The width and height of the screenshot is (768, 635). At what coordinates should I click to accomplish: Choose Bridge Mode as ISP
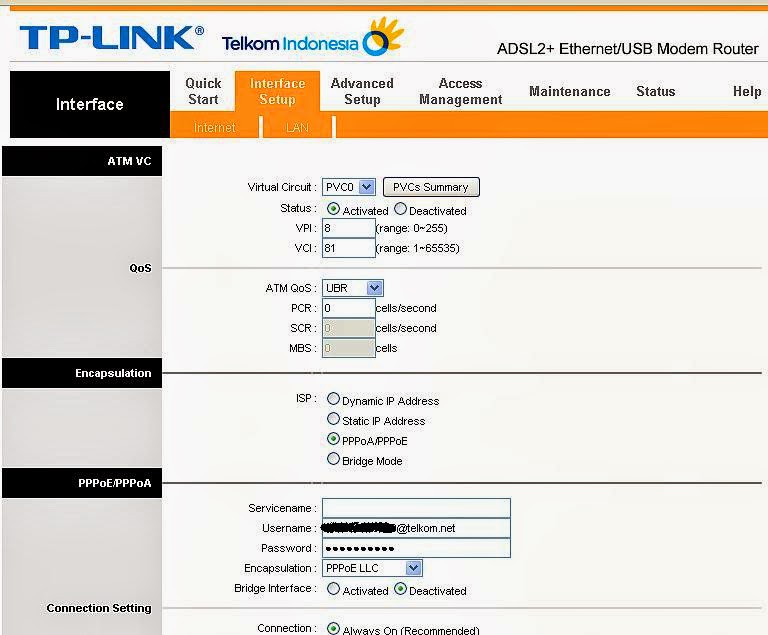tap(333, 459)
